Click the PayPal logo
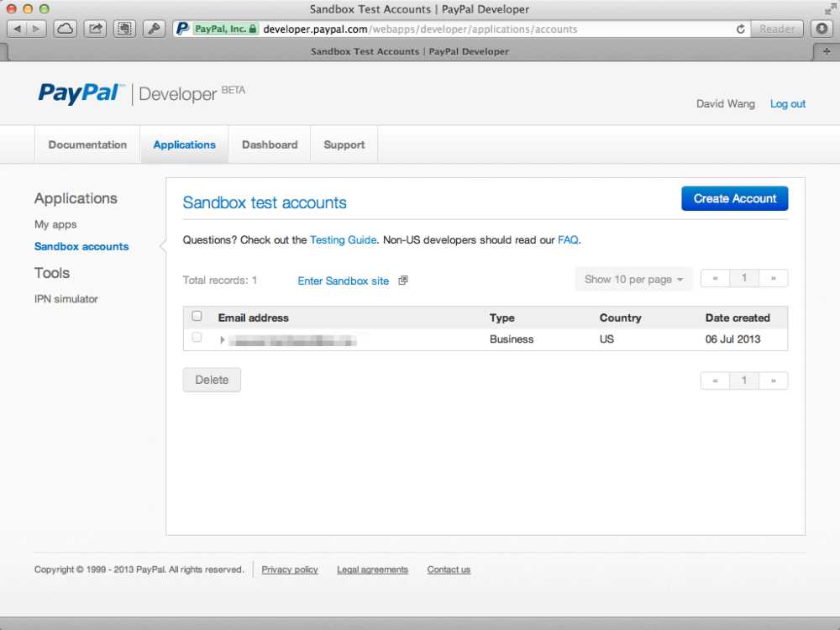The height and width of the screenshot is (630, 840). [81, 93]
